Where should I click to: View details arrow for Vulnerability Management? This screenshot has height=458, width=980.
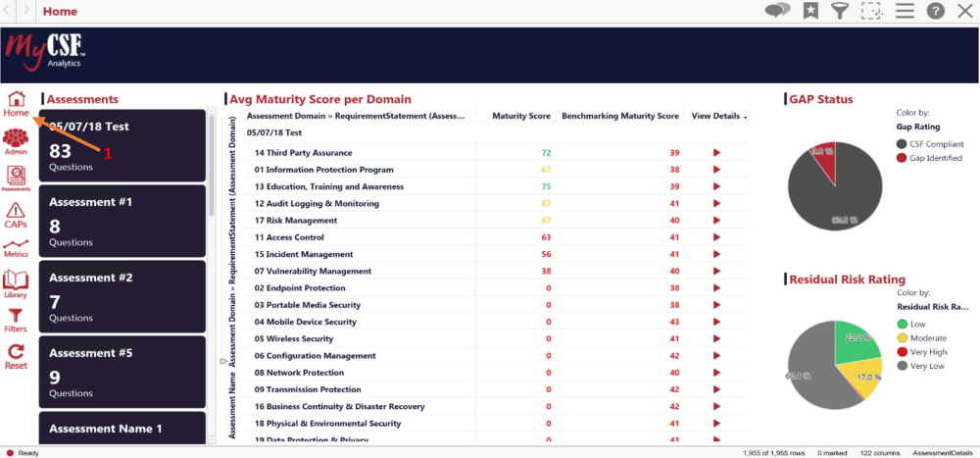tap(717, 271)
